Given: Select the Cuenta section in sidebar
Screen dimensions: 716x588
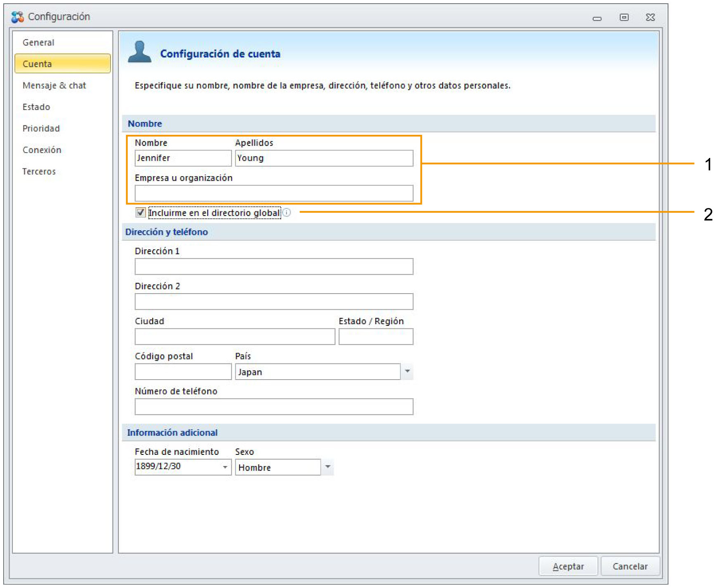Looking at the screenshot, I should [x=62, y=64].
